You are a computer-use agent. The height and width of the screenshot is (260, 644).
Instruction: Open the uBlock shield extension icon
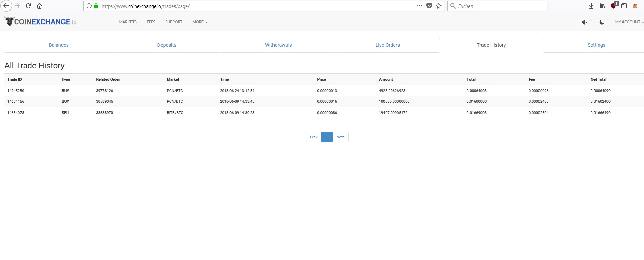click(614, 5)
